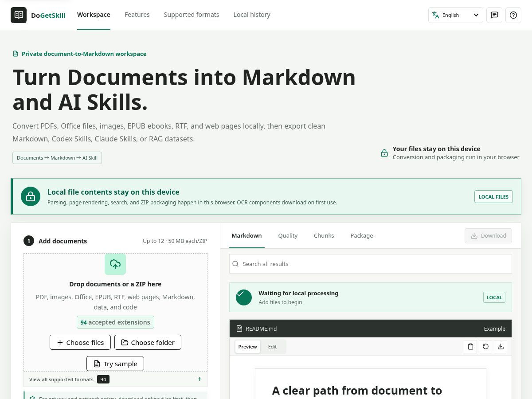The height and width of the screenshot is (399, 532).
Task: Click the 'Up to 12 · 50 MB each/ZIP' text
Action: [175, 241]
